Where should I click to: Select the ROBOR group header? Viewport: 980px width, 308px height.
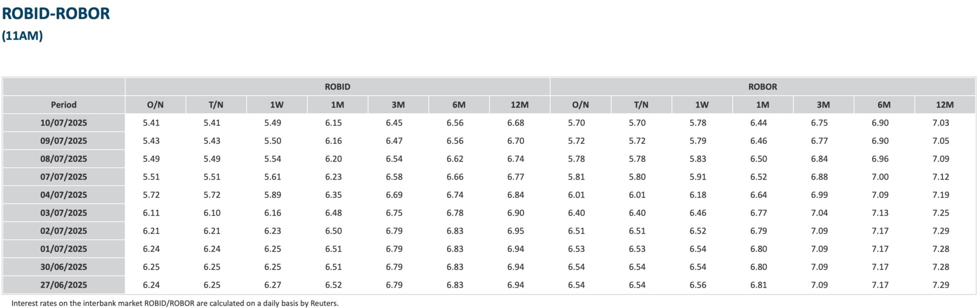pos(763,87)
